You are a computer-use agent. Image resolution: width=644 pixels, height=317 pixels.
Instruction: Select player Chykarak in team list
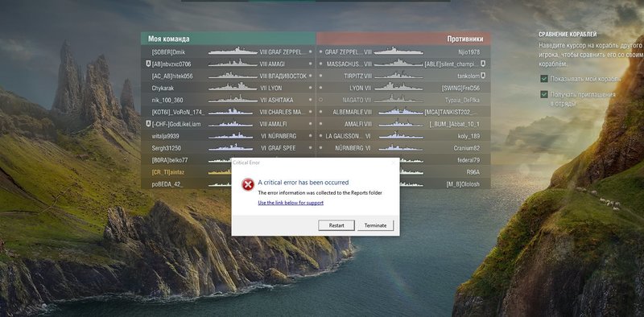pos(229,88)
